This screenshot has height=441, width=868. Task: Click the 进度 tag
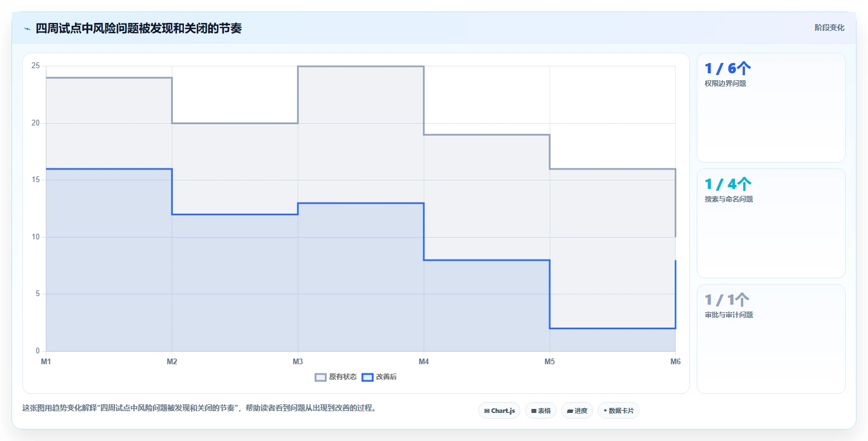coord(577,411)
